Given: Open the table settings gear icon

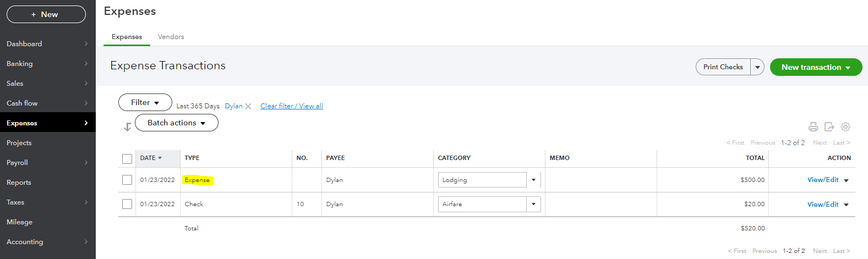Looking at the screenshot, I should [x=845, y=127].
